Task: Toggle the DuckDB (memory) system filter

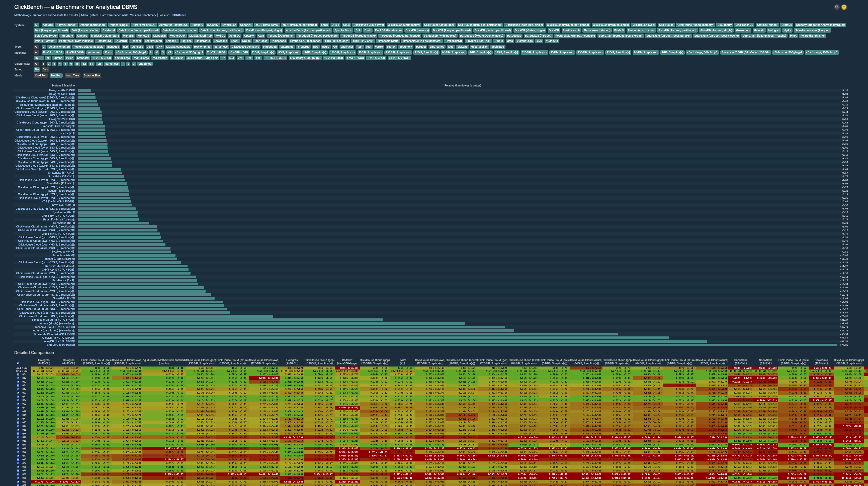Action: (417, 30)
